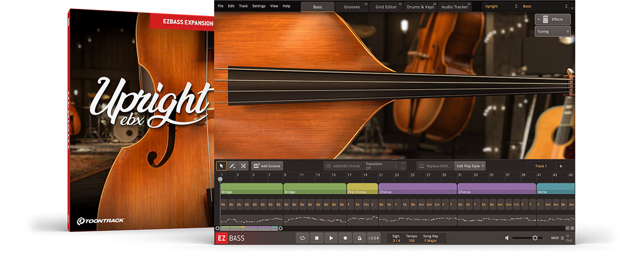The width and height of the screenshot is (644, 262).
Task: Add a new track with the plus button
Action: 560,166
